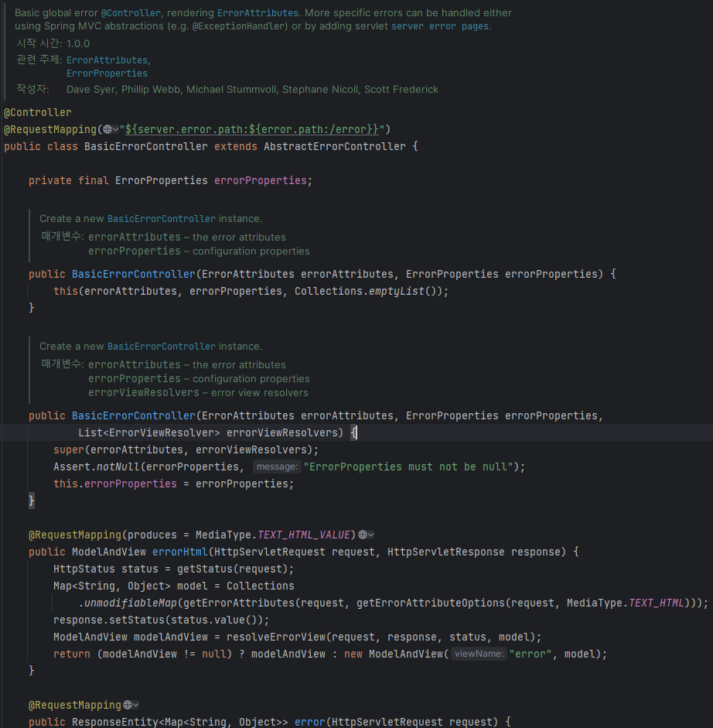
Task: Click the errorHtml method name
Action: [x=179, y=552]
